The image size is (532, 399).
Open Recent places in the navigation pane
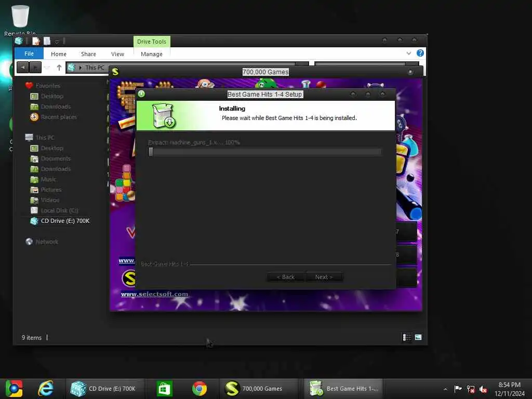click(59, 117)
